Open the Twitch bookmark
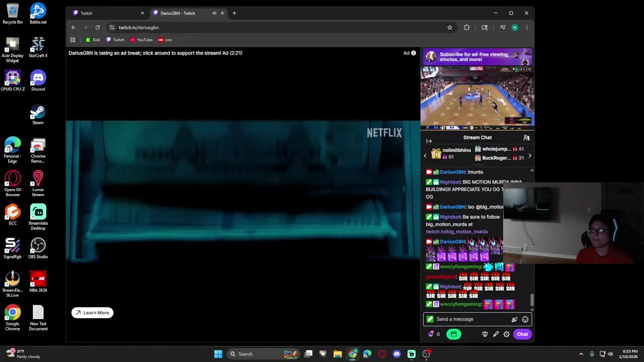 pos(115,40)
